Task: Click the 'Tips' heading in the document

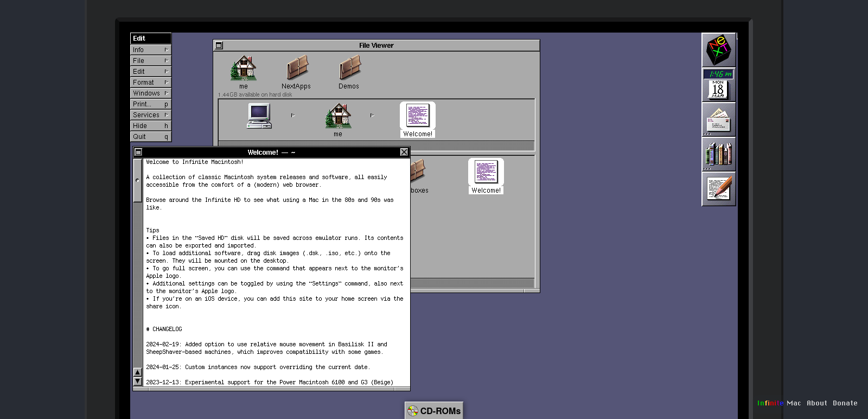Action: (152, 231)
